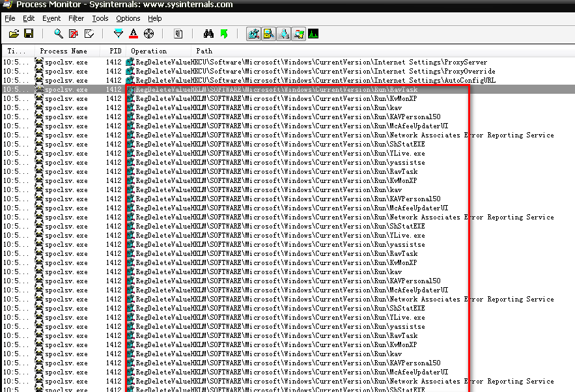Image resolution: width=575 pixels, height=392 pixels.
Task: Click the green Jump To arrow icon
Action: point(224,33)
